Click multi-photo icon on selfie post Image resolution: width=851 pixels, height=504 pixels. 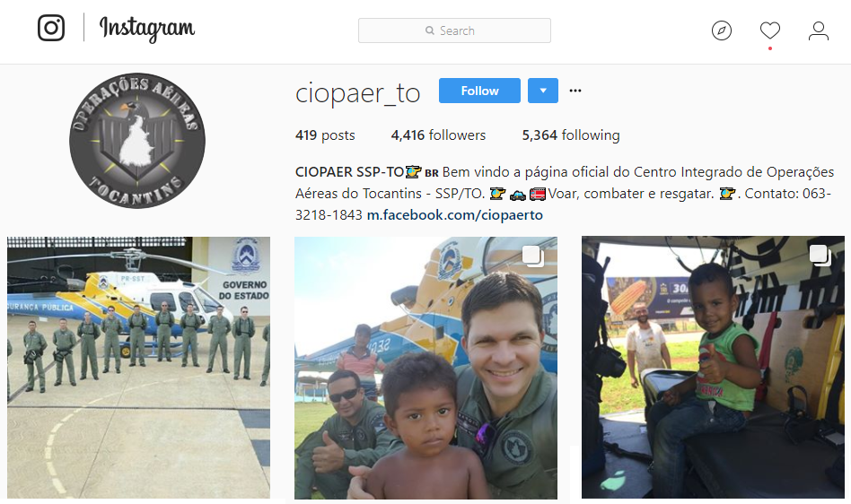[x=533, y=256]
